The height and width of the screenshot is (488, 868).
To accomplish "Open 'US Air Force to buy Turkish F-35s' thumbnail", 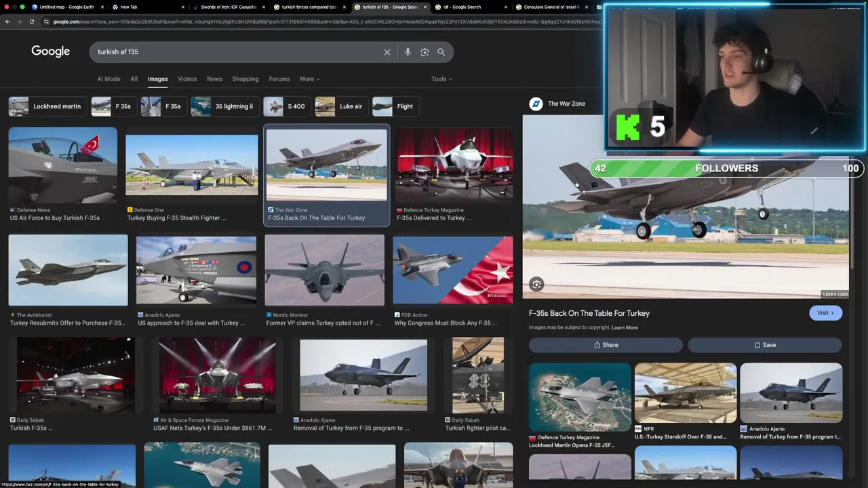I will pyautogui.click(x=62, y=165).
